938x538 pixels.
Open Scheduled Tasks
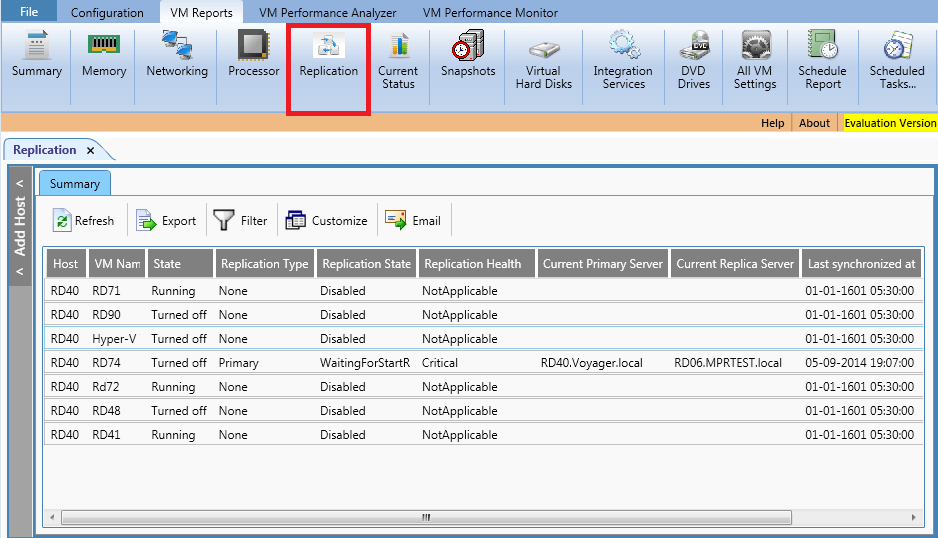(897, 61)
